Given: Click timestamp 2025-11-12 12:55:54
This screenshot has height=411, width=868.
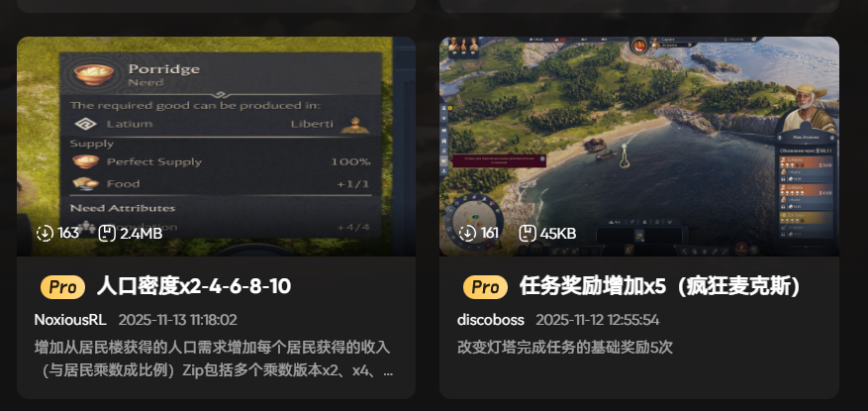Looking at the screenshot, I should tap(598, 320).
